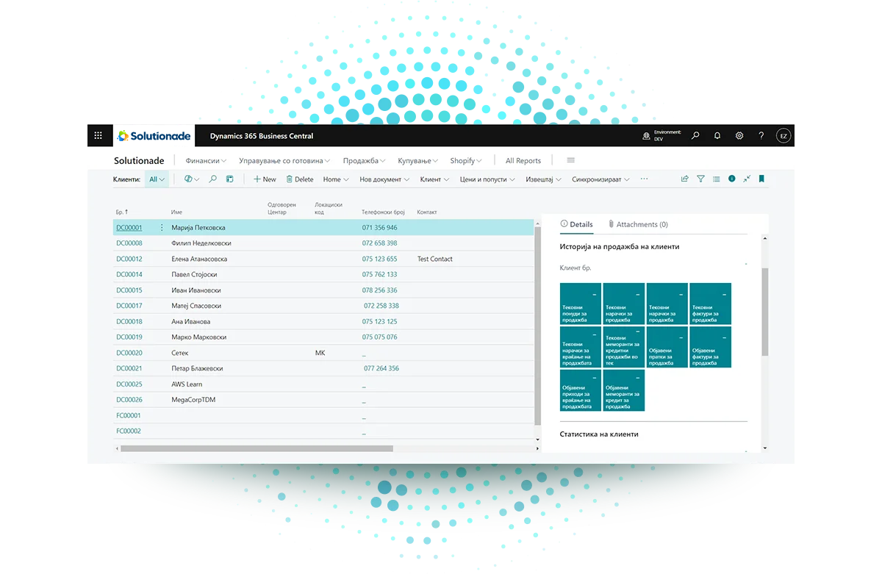Click phone number 071 356 946

tap(379, 228)
